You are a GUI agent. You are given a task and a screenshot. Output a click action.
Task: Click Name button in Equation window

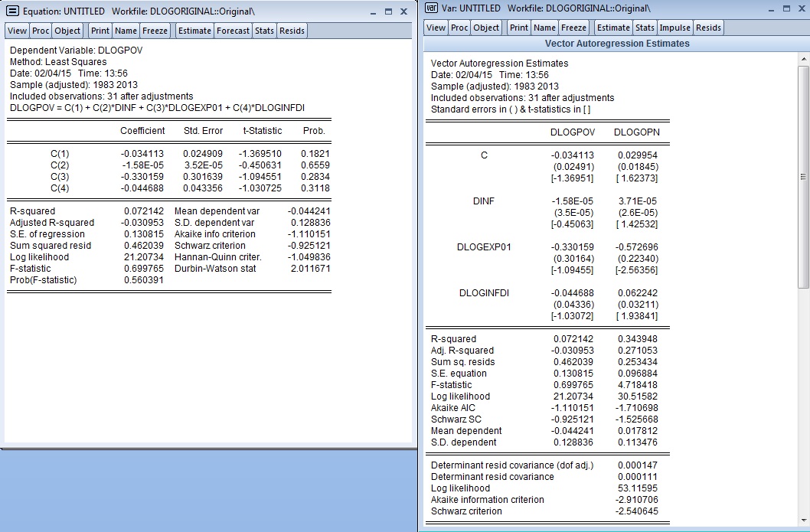click(x=126, y=31)
